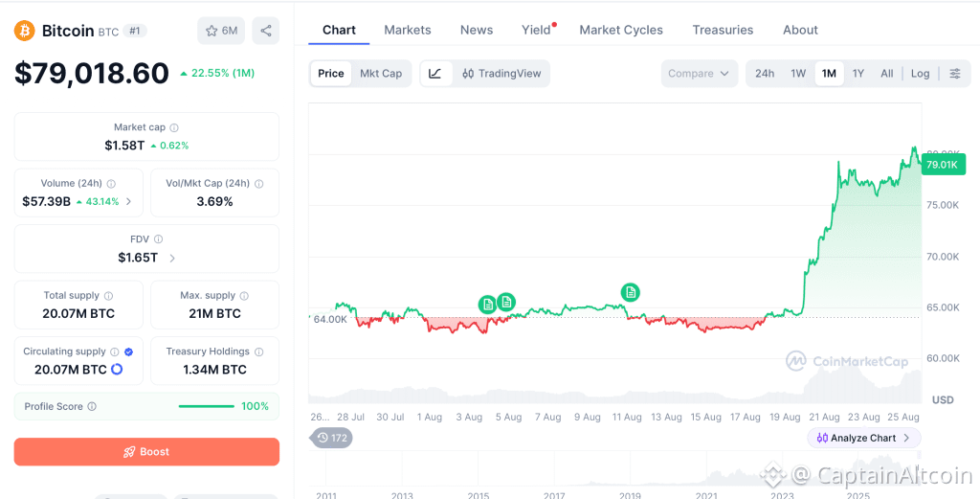Open the Markets tab

(x=408, y=30)
